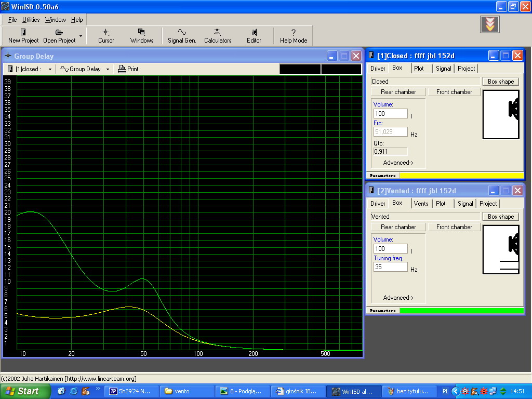Open the Calculators tool

[x=217, y=32]
